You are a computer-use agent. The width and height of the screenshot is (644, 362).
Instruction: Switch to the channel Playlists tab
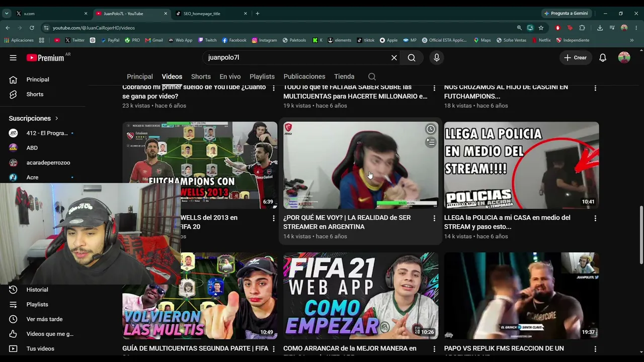(x=262, y=76)
